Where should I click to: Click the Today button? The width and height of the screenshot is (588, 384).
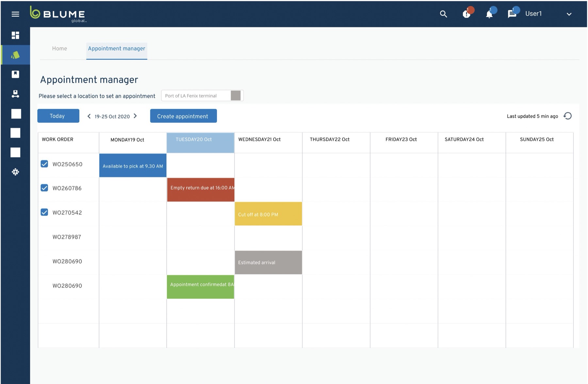click(x=58, y=116)
